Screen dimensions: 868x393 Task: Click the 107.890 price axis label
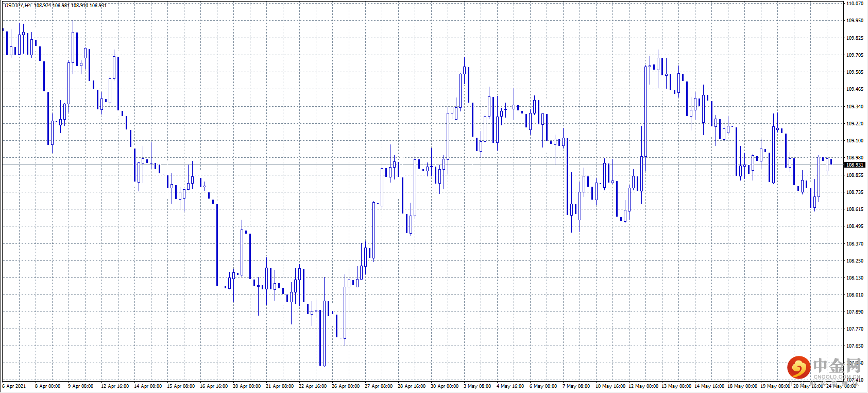click(x=855, y=312)
